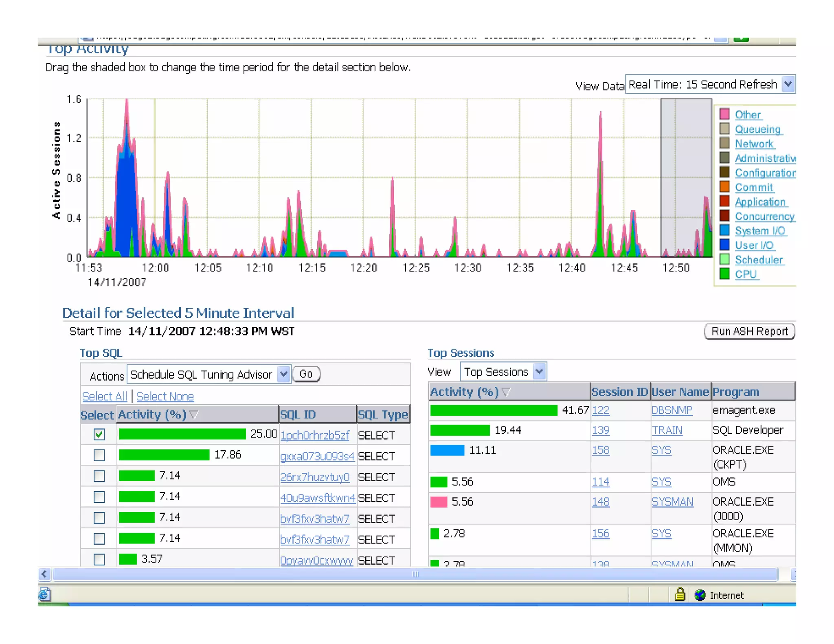Open SQL ID 26rx7huzvtuy0 link
Viewport: 834px width, 644px height.
pyautogui.click(x=315, y=477)
